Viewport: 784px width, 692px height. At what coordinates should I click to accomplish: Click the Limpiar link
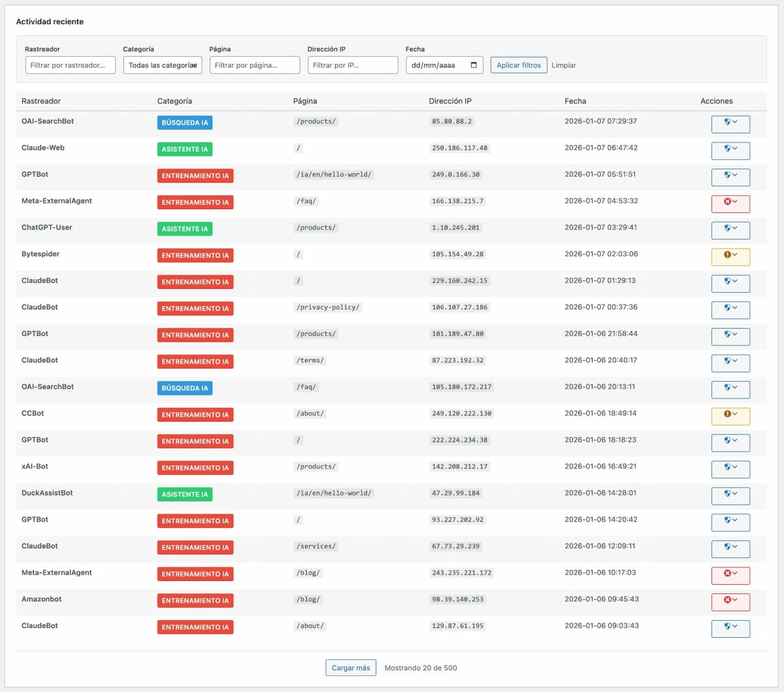(563, 65)
